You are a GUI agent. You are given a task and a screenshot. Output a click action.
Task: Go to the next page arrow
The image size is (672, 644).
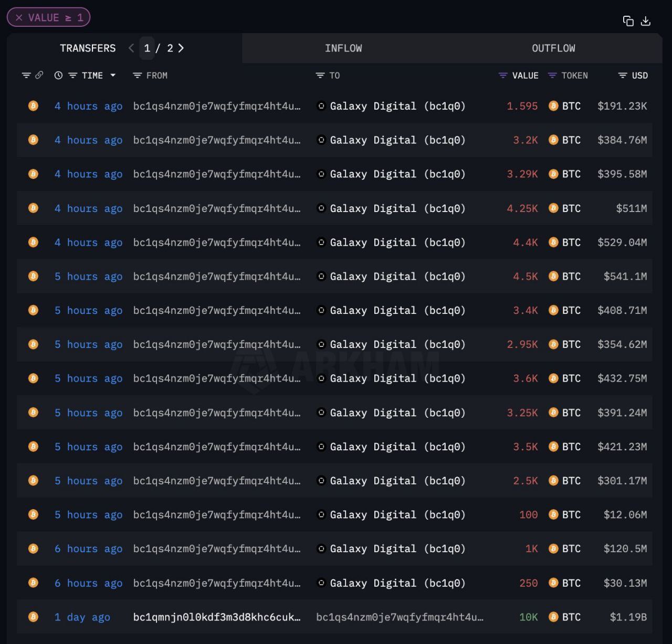coord(181,48)
